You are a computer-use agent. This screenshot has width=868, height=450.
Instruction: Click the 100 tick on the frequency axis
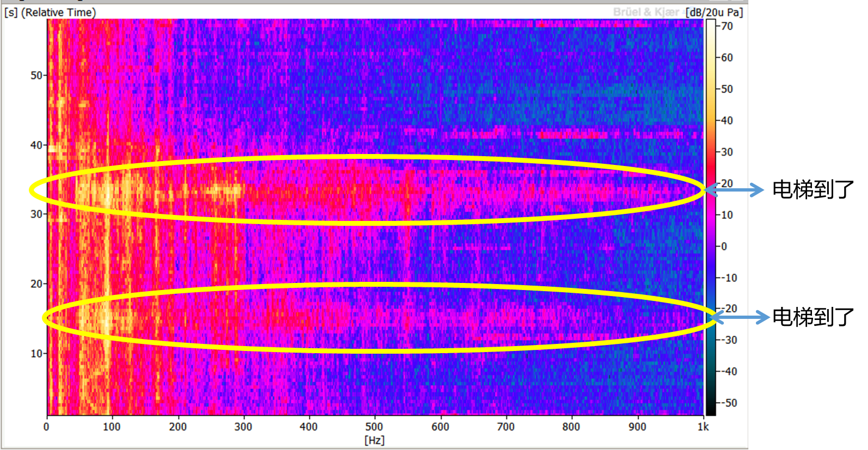click(x=111, y=427)
